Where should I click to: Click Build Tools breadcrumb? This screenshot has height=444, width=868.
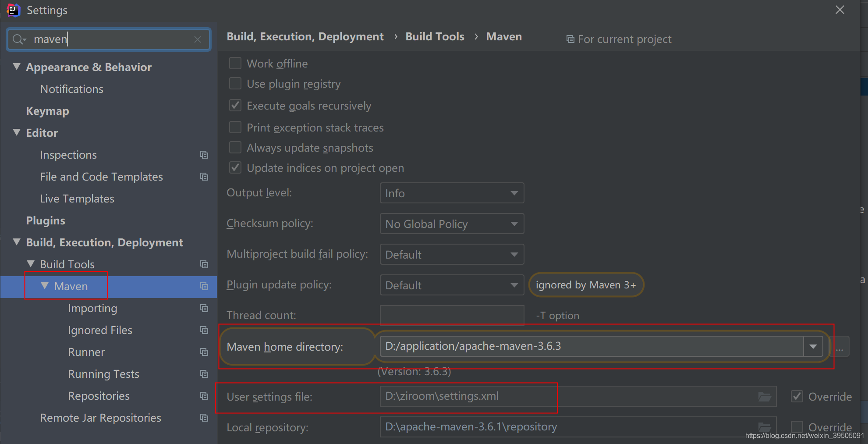[x=435, y=37]
